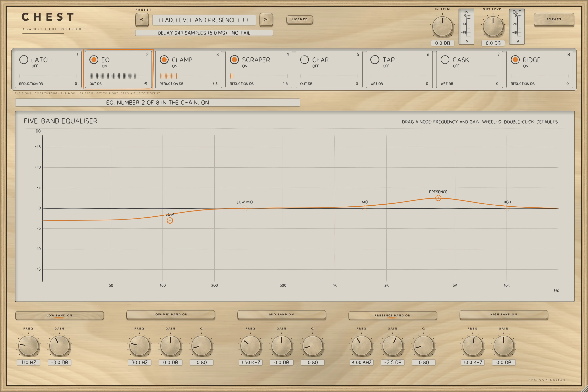Click the CLAMP reduction DB meter strip
This screenshot has height=392, width=588.
(188, 76)
